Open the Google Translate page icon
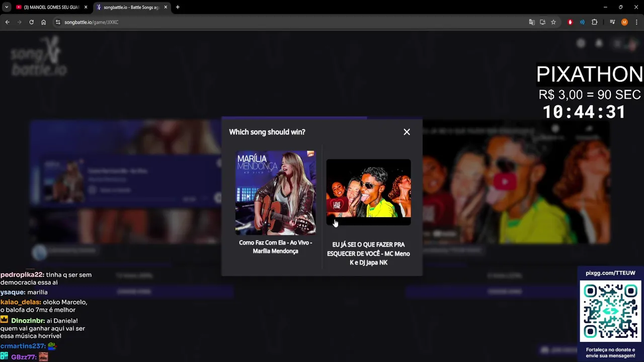This screenshot has width=644, height=362. (x=532, y=22)
